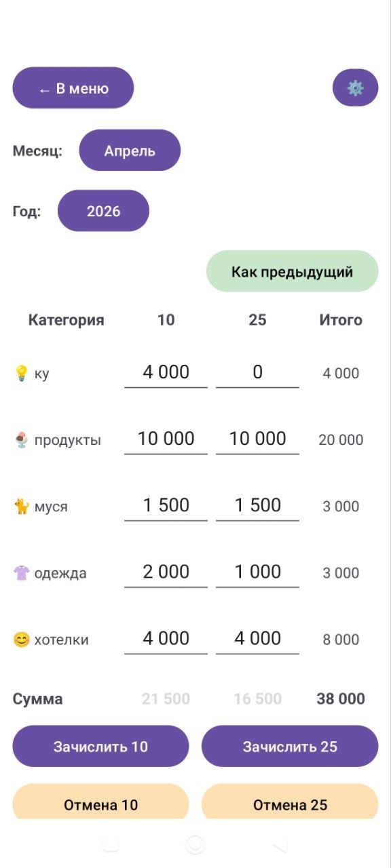Click the Отмена 10 button
Image resolution: width=391 pixels, height=868 pixels.
tap(100, 804)
